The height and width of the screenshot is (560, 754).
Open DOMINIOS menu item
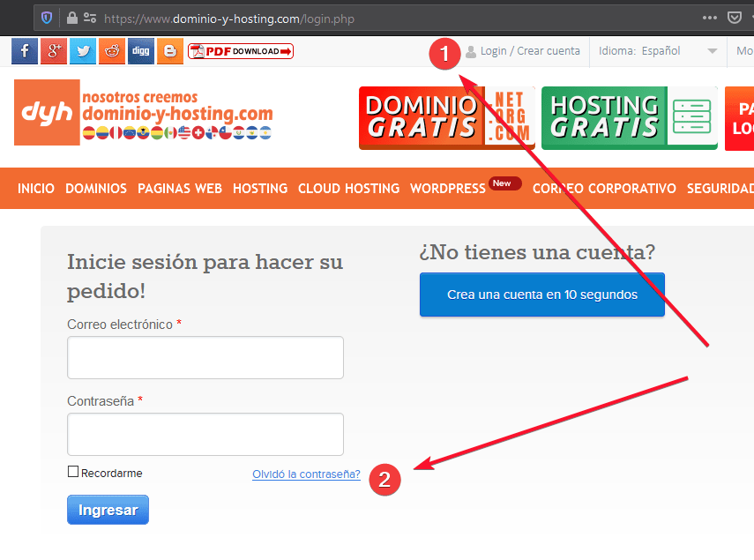click(96, 189)
